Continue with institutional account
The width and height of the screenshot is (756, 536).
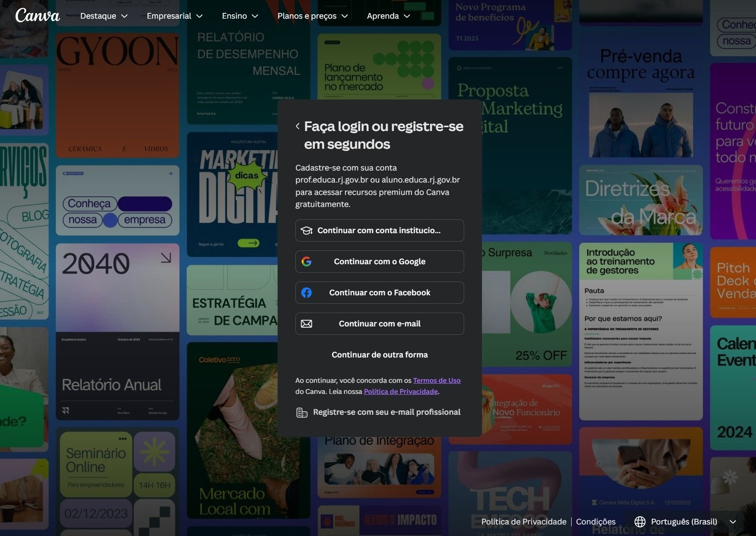[x=380, y=230]
